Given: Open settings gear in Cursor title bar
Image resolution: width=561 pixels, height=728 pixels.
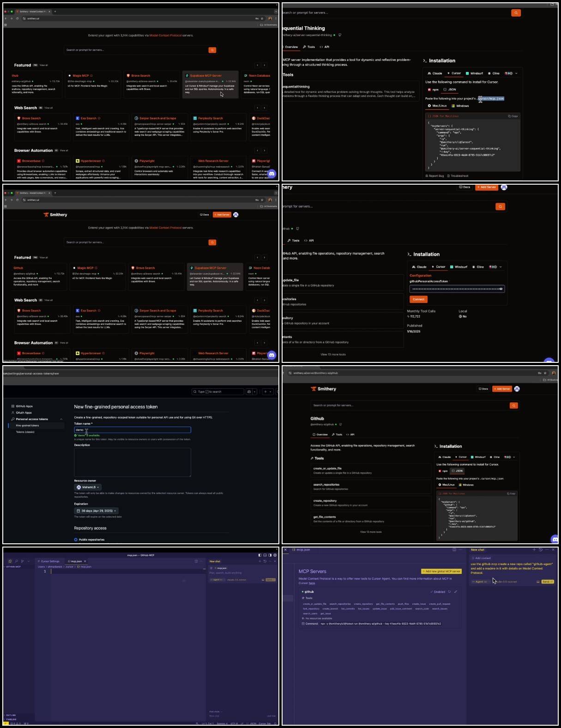Looking at the screenshot, I should point(275,555).
